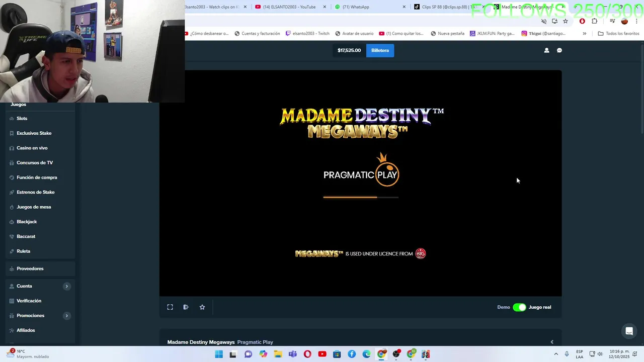Click the Opera extension icon in toolbar
This screenshot has height=362, width=644.
[582, 21]
